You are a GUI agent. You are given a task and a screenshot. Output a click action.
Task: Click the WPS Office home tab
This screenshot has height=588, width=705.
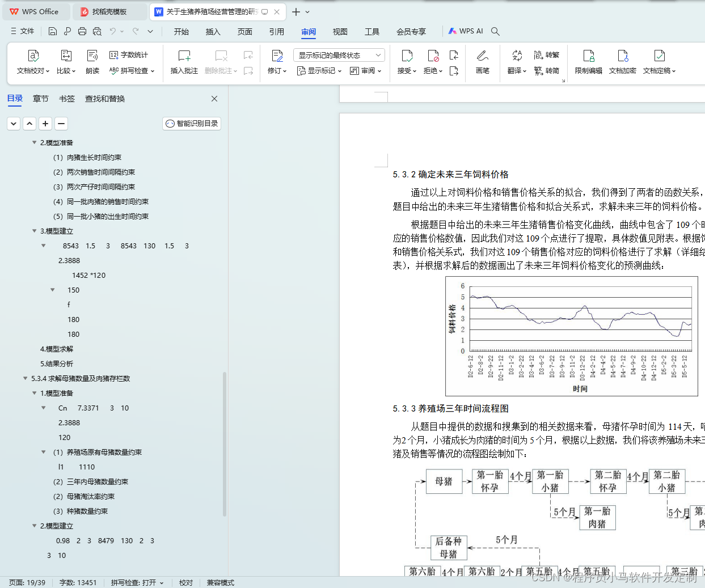(x=35, y=11)
